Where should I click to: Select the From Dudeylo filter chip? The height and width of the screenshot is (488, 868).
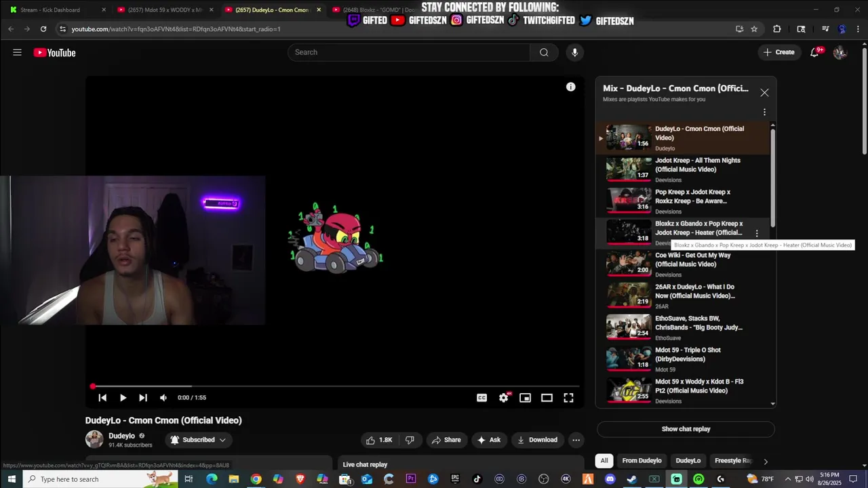(x=642, y=461)
